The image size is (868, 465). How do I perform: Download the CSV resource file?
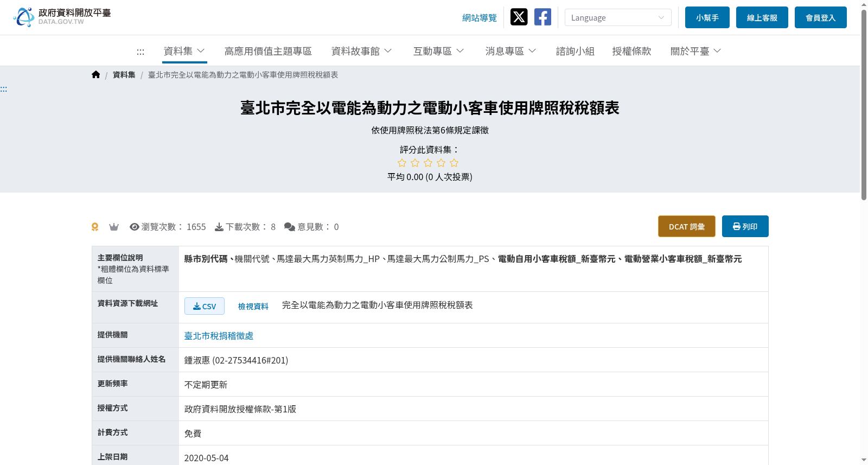[x=205, y=306]
